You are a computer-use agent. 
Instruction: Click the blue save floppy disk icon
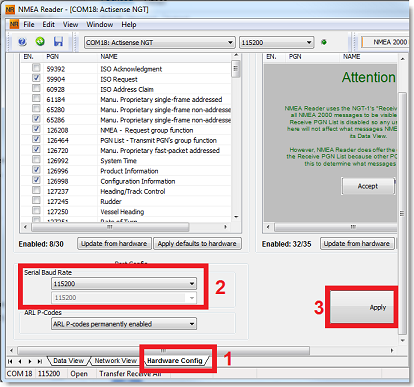58,42
